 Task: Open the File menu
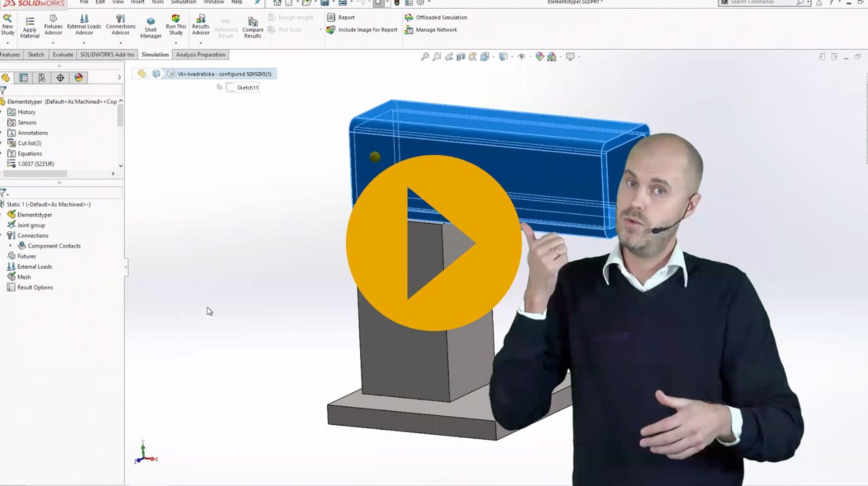pyautogui.click(x=84, y=3)
